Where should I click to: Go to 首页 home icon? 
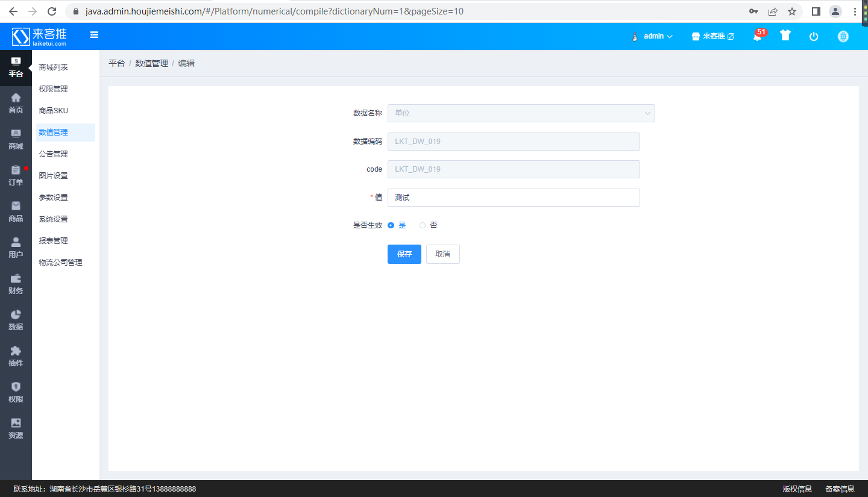16,104
